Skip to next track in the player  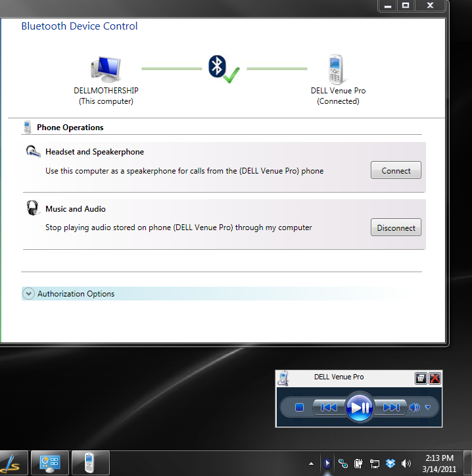(x=391, y=407)
